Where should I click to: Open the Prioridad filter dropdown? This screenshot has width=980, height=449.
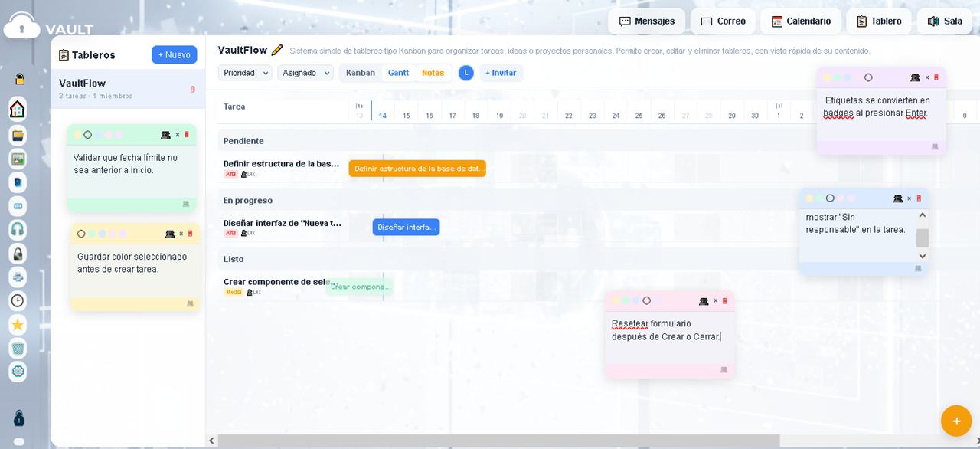[245, 73]
